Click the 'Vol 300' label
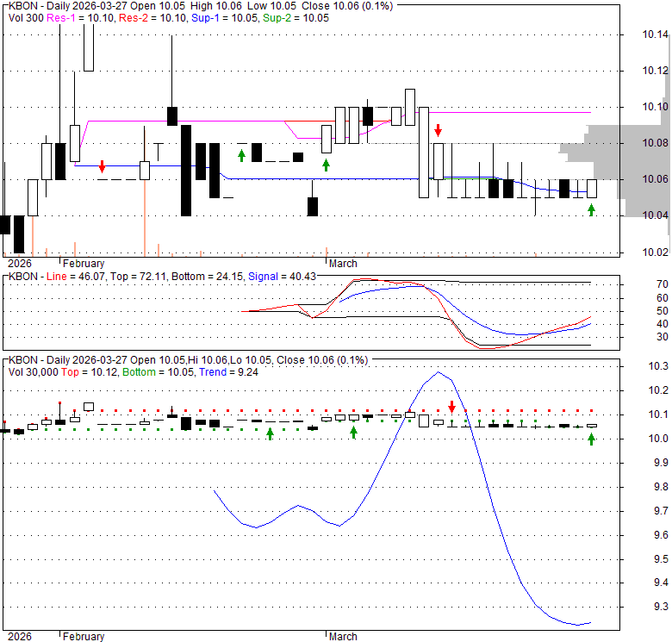 (26, 18)
